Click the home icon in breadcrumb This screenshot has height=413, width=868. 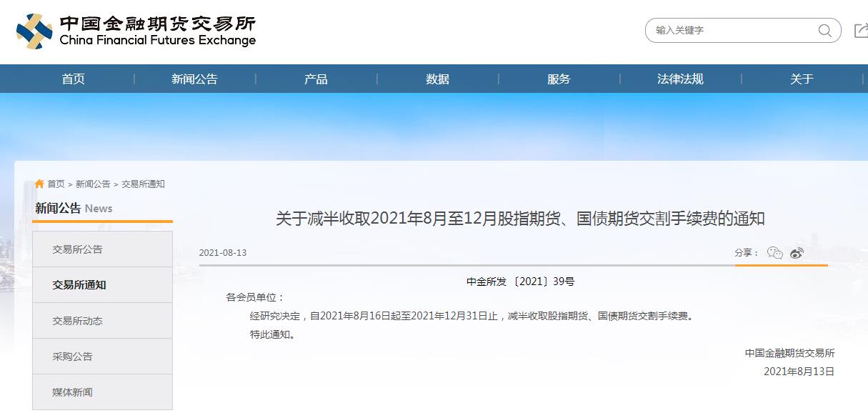[x=39, y=184]
